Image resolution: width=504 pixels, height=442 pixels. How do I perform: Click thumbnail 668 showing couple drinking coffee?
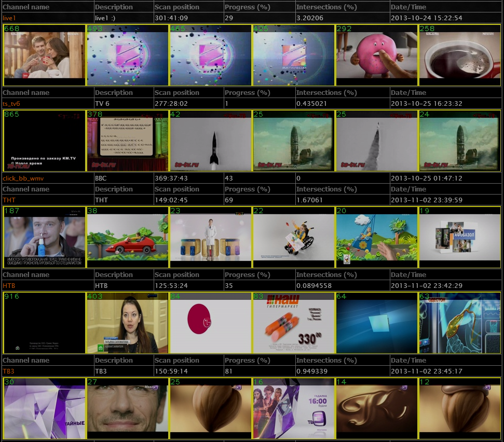(x=44, y=55)
